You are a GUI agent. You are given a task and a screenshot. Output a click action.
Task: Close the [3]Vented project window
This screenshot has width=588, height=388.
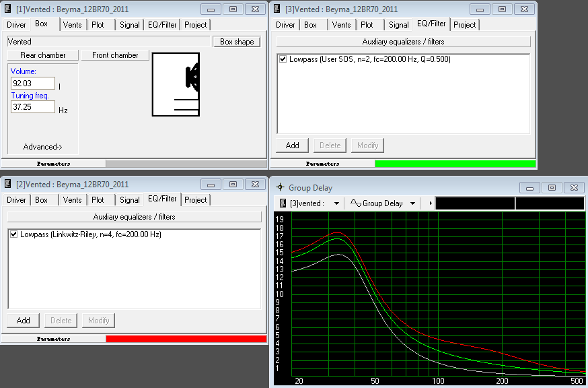click(x=523, y=9)
